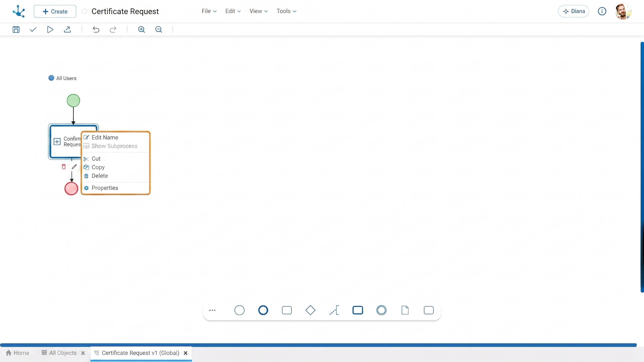The image size is (644, 362).
Task: Expand the Confirm Request subprocess plus marker
Action: [x=57, y=142]
